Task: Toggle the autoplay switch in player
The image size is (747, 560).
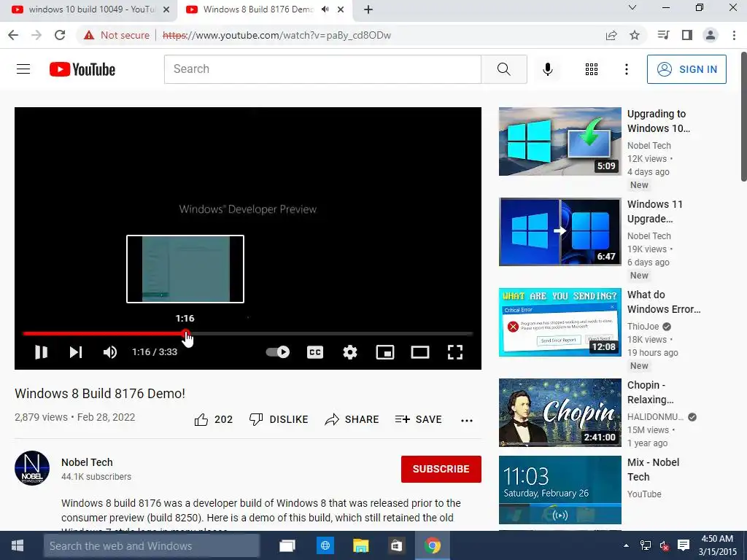Action: click(x=278, y=352)
